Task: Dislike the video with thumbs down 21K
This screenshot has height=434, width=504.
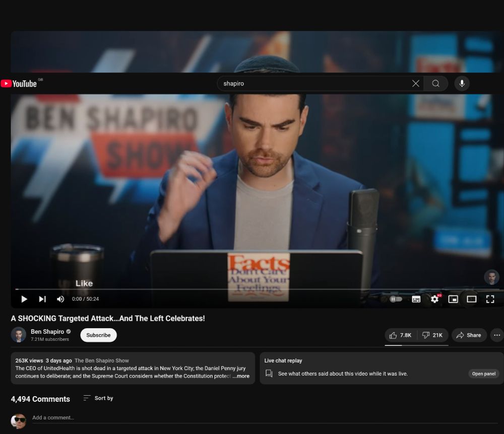Action: tap(432, 335)
